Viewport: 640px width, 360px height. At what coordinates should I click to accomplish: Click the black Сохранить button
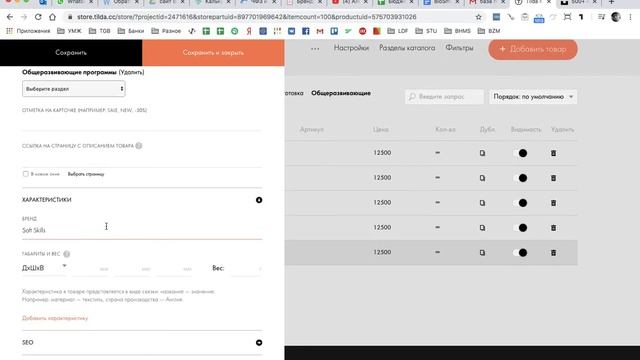71,53
